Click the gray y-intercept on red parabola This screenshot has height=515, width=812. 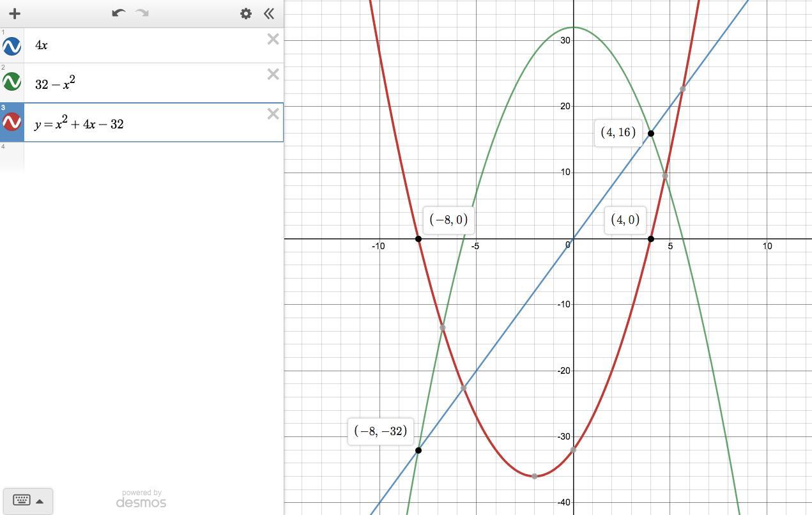pyautogui.click(x=574, y=450)
